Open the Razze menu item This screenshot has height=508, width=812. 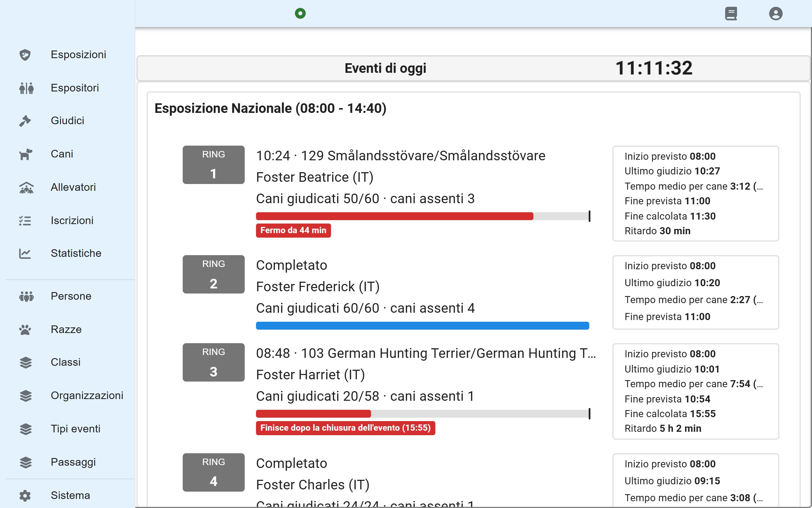66,329
